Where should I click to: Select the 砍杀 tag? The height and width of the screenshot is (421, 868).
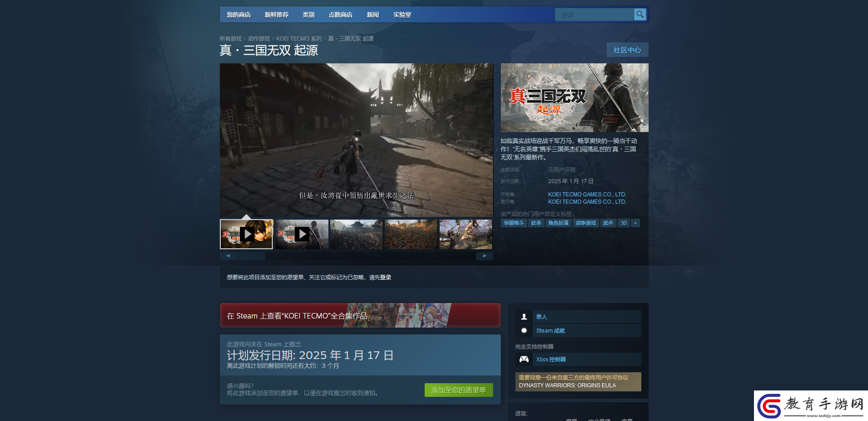(536, 223)
